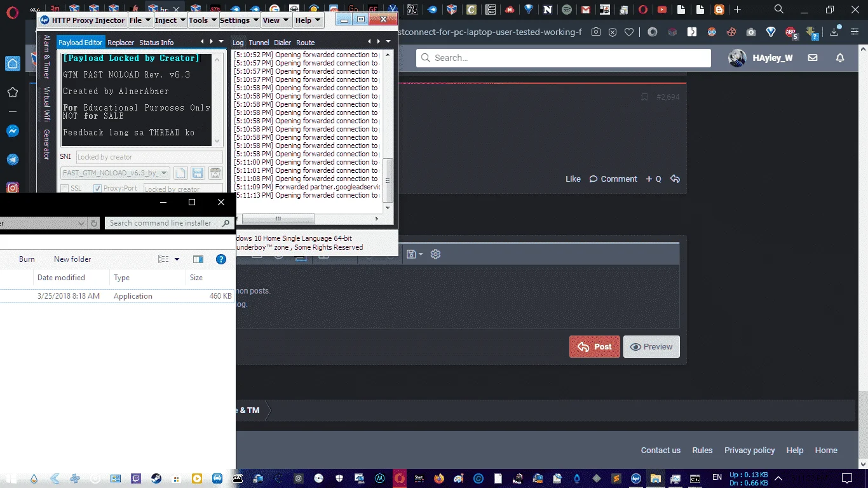Click Preview button
The height and width of the screenshot is (488, 868).
651,346
